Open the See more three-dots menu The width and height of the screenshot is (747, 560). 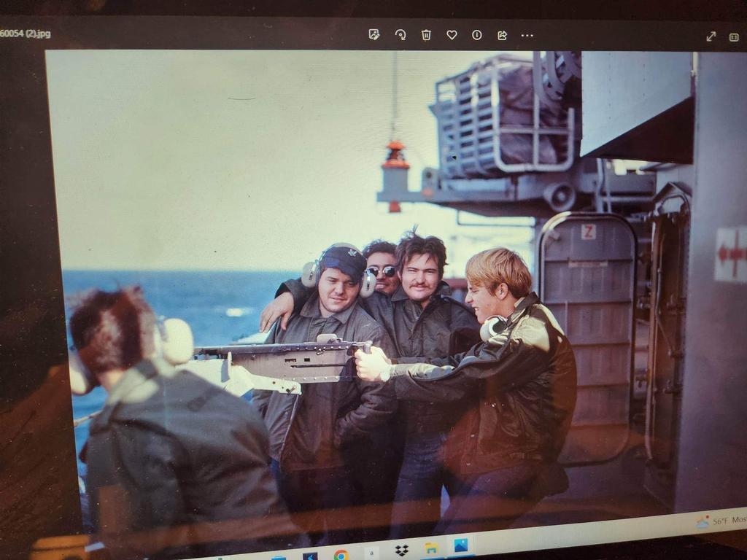click(527, 35)
